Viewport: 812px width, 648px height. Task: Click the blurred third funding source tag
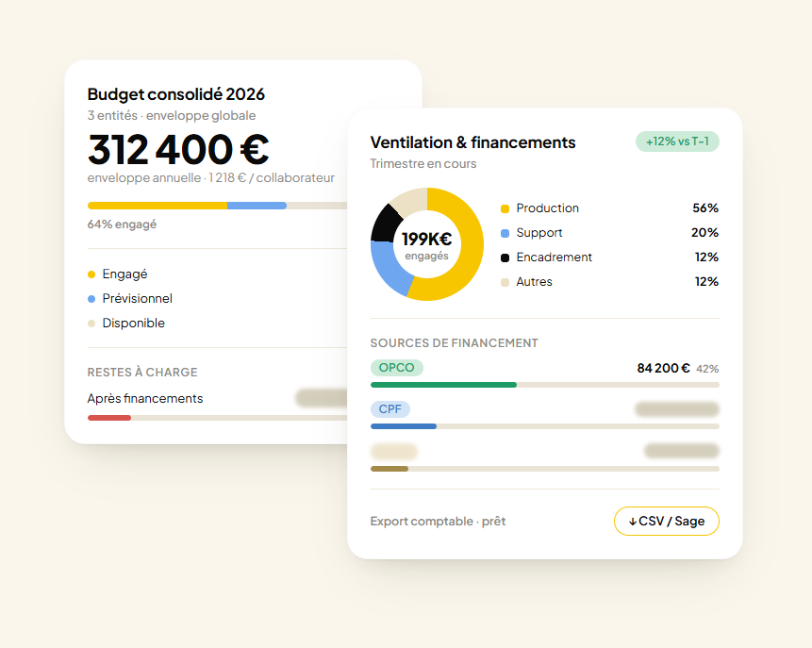pyautogui.click(x=394, y=451)
